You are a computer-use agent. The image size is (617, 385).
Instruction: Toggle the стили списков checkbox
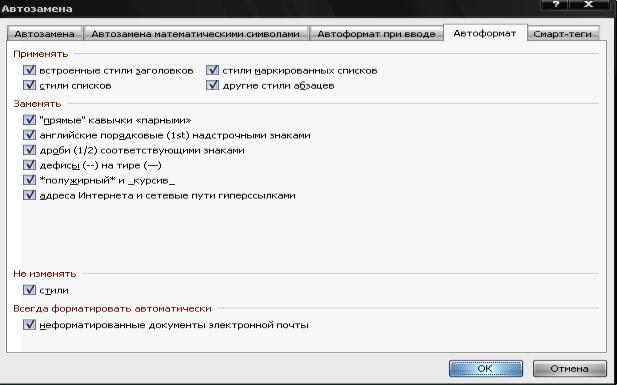30,85
